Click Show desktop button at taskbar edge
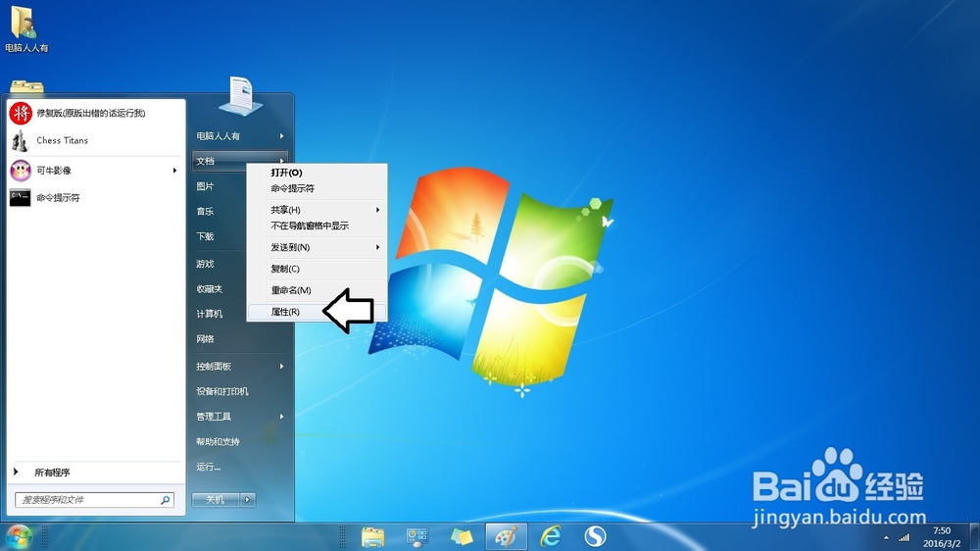 pos(974,537)
